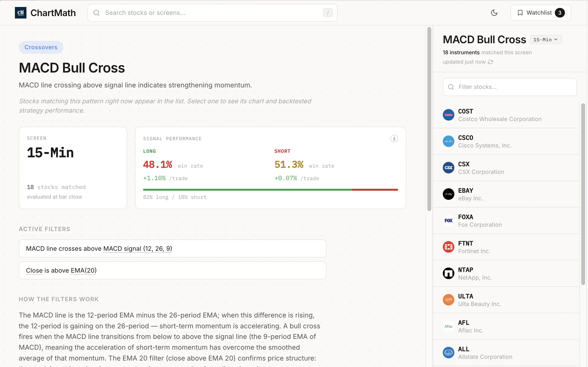Click the Allstate Corporation name
This screenshot has height=367, width=588.
(x=485, y=357)
